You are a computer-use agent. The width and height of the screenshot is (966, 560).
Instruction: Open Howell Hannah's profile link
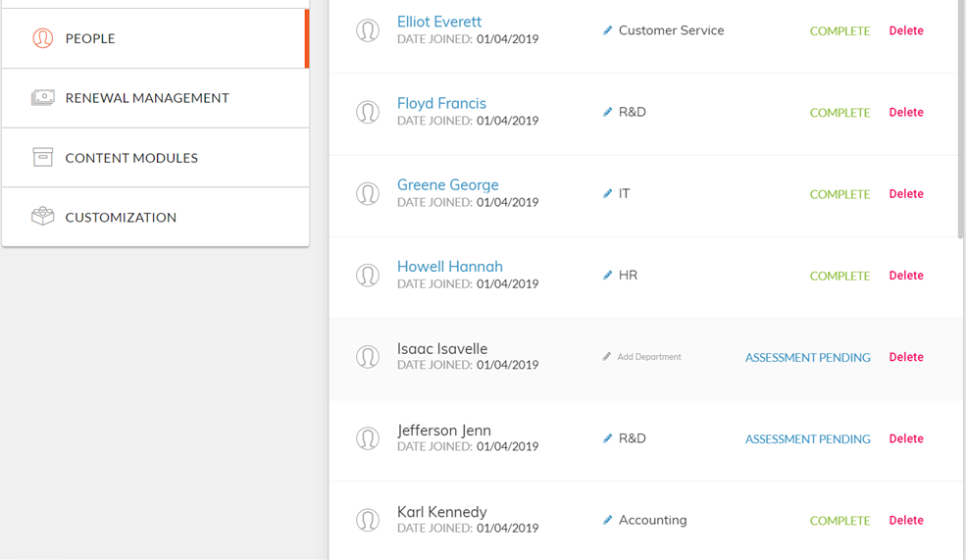[450, 266]
